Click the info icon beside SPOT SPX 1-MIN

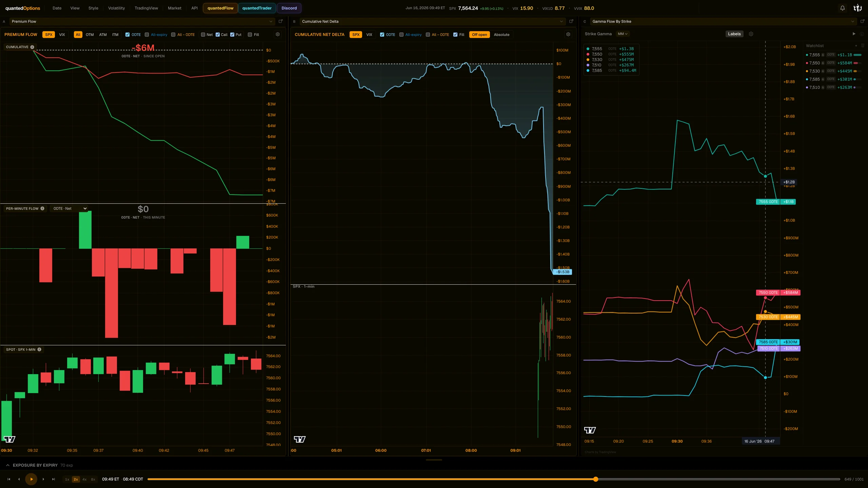[39, 349]
